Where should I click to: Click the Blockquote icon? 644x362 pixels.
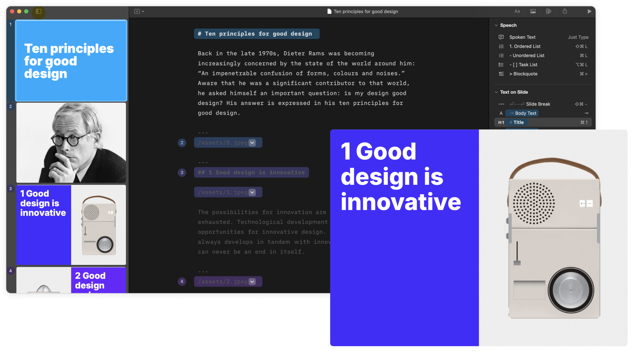coord(501,74)
